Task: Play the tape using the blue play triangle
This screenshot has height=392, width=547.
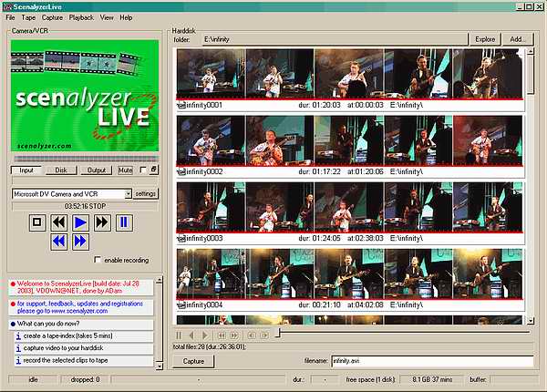Action: (80, 222)
